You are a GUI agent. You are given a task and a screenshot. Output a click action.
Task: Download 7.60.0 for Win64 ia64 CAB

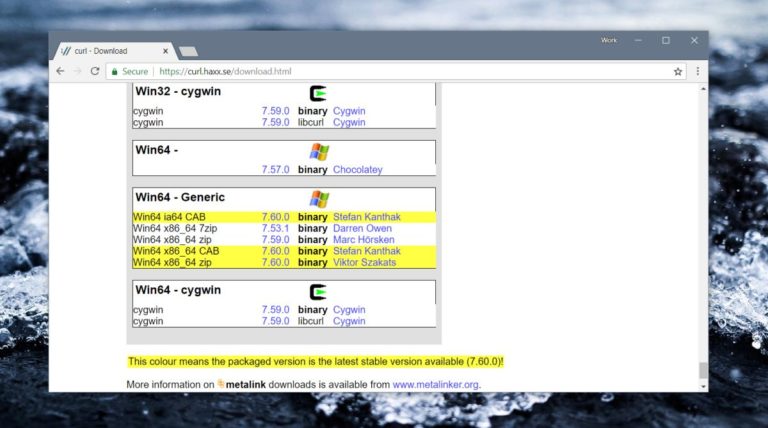point(275,217)
